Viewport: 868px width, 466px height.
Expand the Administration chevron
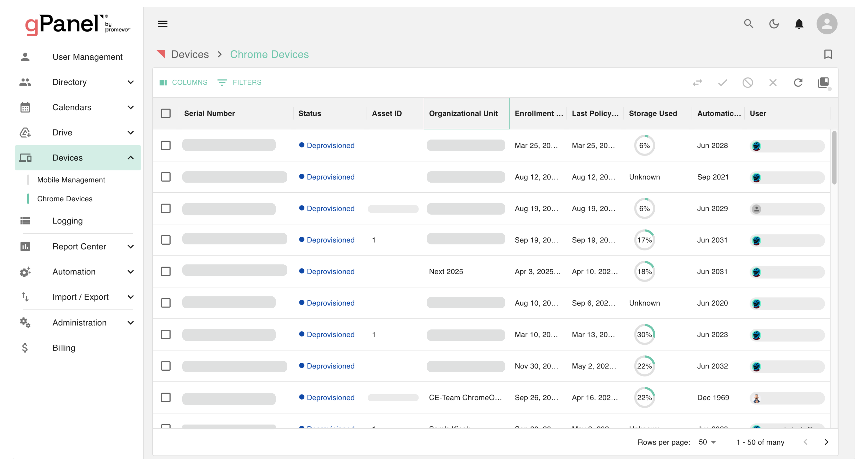(131, 323)
